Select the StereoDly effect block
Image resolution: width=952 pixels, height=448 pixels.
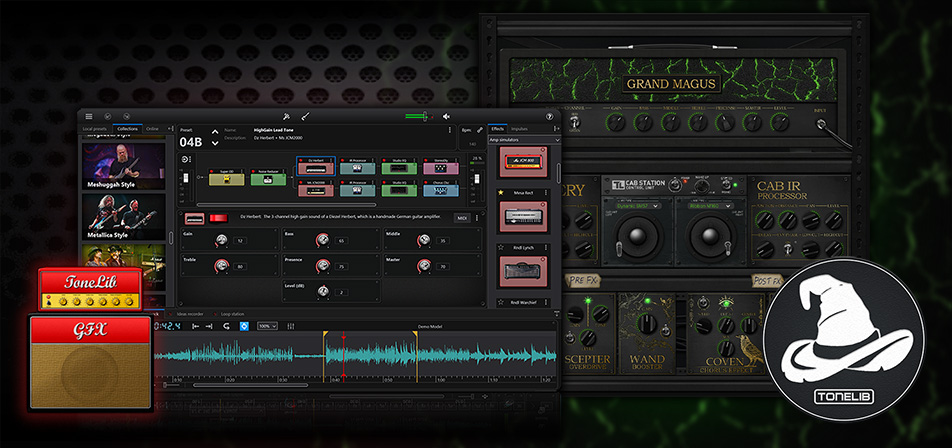tap(441, 166)
